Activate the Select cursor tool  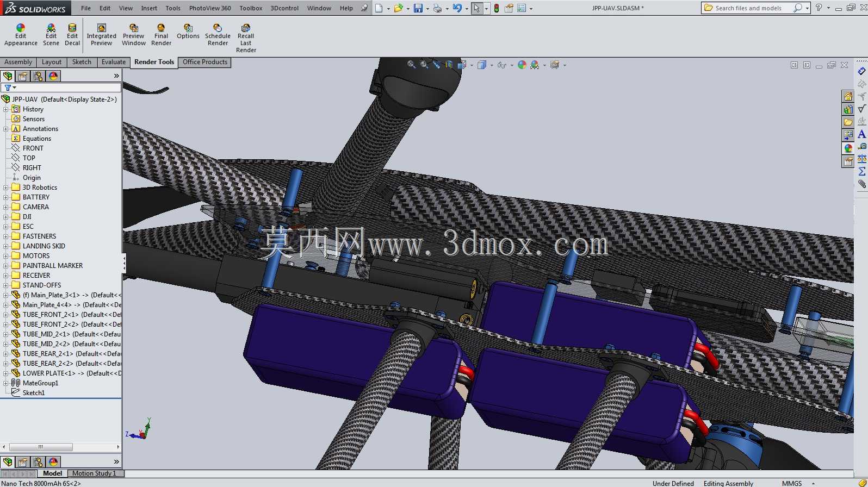[x=477, y=8]
